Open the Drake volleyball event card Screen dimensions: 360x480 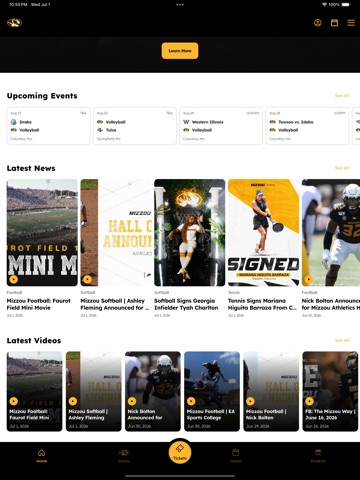(x=48, y=126)
